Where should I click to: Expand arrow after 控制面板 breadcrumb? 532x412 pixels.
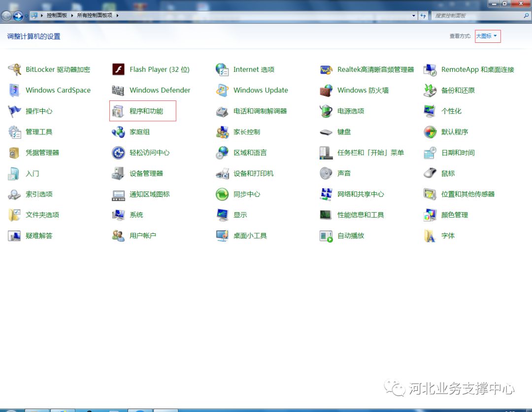coord(72,16)
